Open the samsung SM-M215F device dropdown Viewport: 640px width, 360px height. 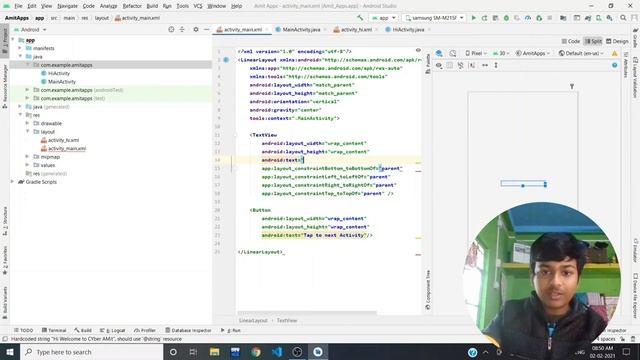[x=434, y=18]
